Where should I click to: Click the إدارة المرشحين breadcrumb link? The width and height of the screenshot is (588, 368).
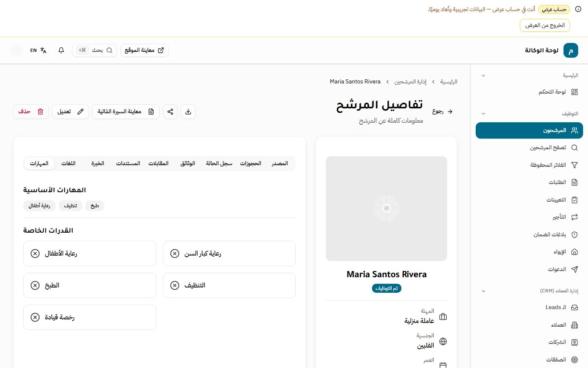pos(410,82)
